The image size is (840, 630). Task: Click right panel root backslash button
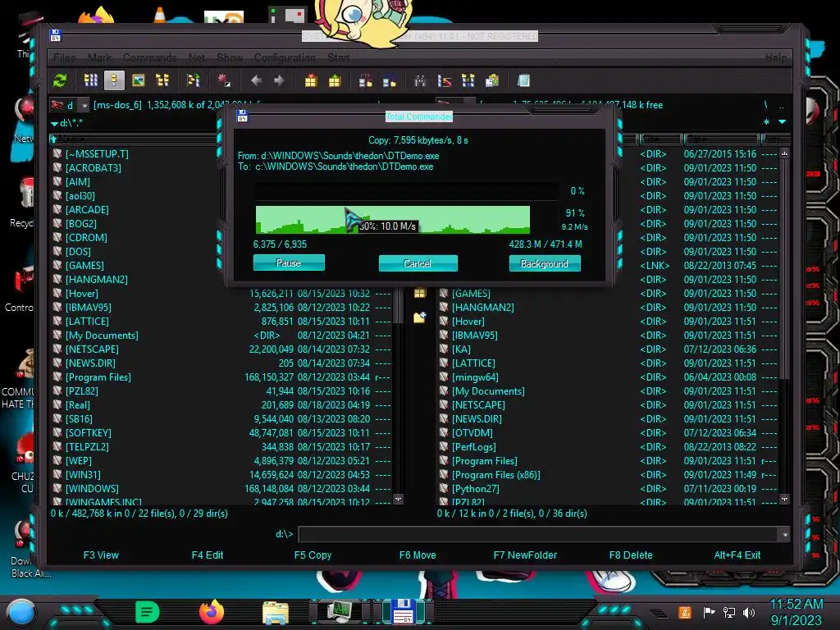tap(765, 104)
